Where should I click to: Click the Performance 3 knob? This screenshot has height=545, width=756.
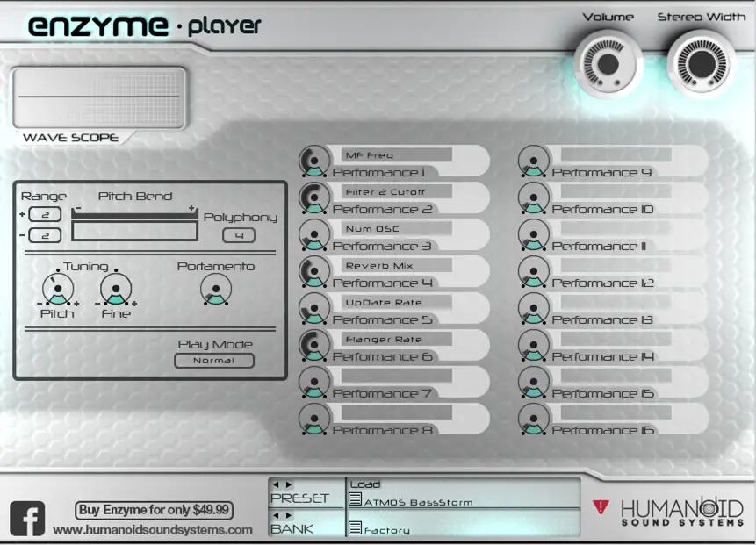[x=314, y=234]
